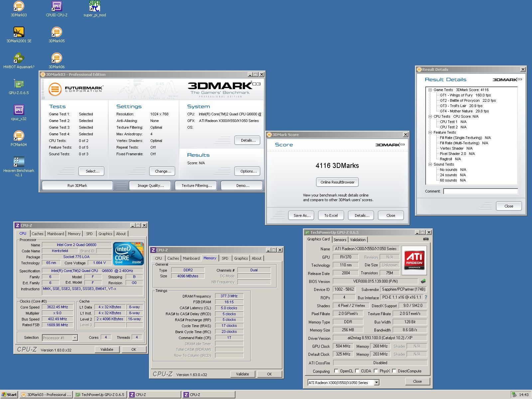This screenshot has height=399, width=532.
Task: Switch to Sensors tab in GPU-Z
Action: [340, 240]
